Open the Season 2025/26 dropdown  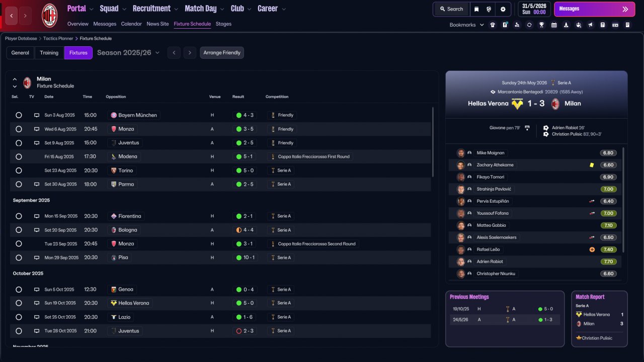pos(128,52)
